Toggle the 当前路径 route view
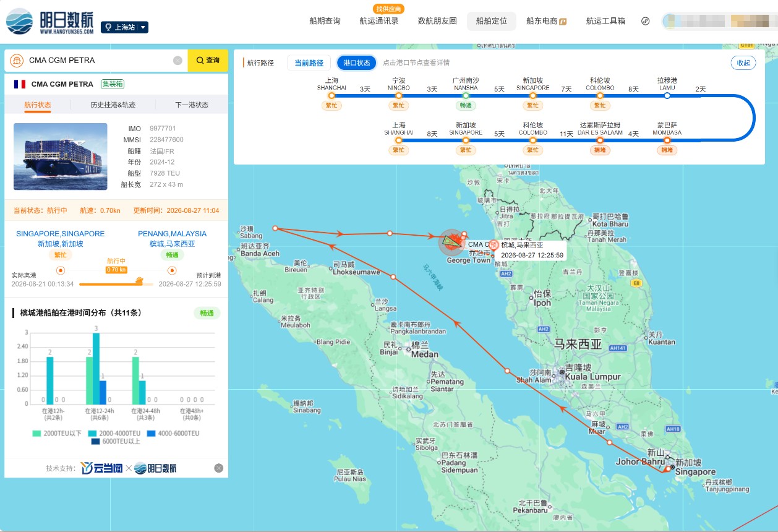Viewport: 778px width, 532px height. click(309, 62)
